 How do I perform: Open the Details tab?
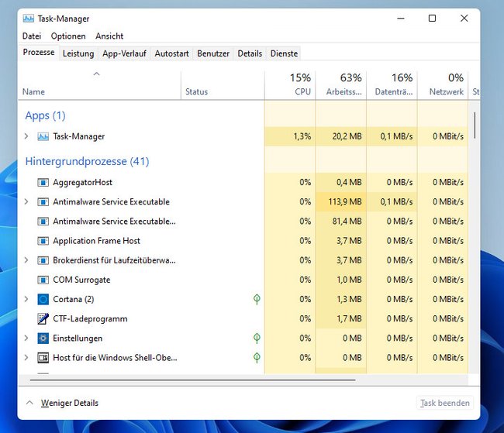[x=250, y=53]
